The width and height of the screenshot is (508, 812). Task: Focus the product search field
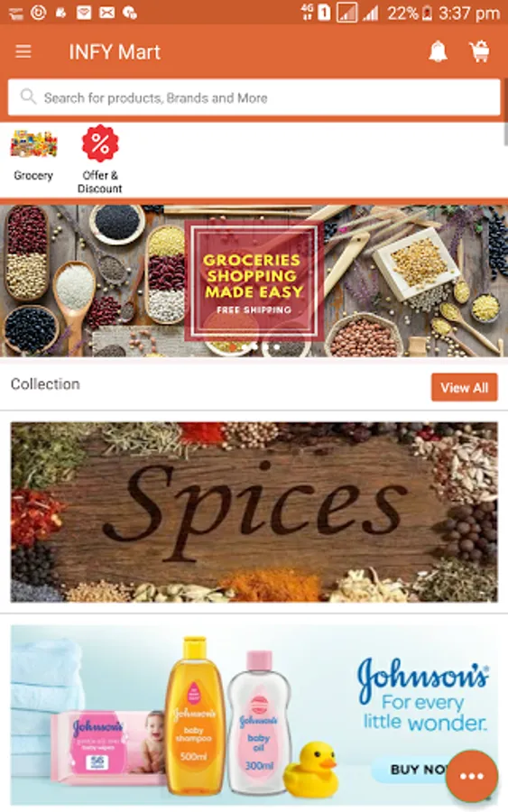254,97
